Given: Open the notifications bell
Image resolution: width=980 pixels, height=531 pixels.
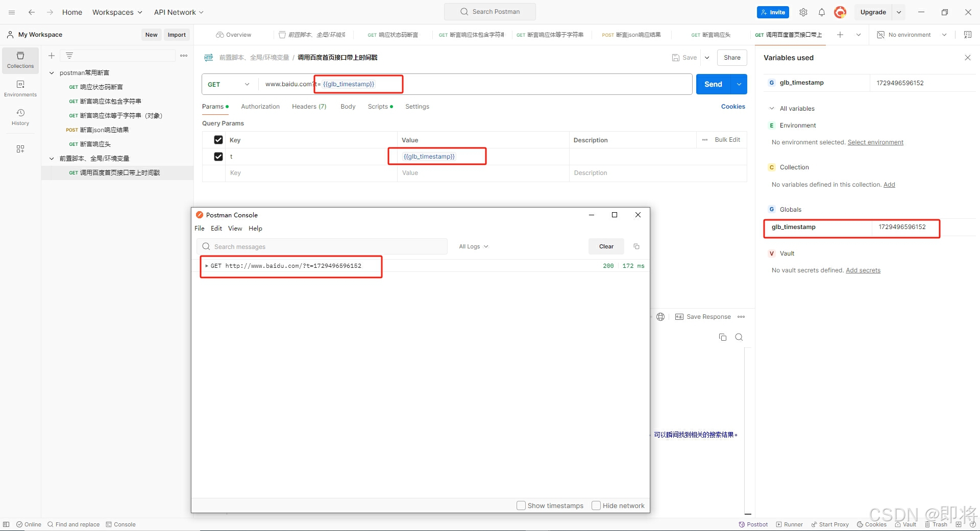Looking at the screenshot, I should pos(822,12).
